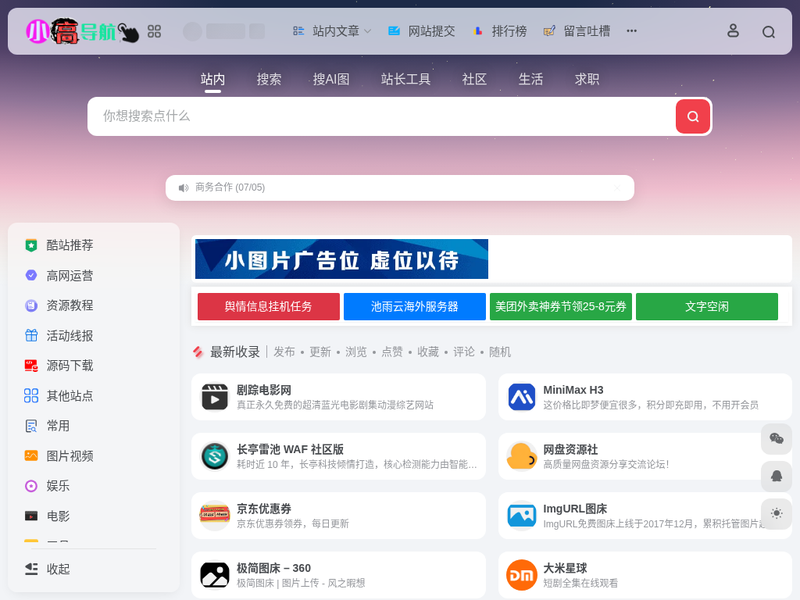Click the 文字空闲 green button

pos(707,307)
